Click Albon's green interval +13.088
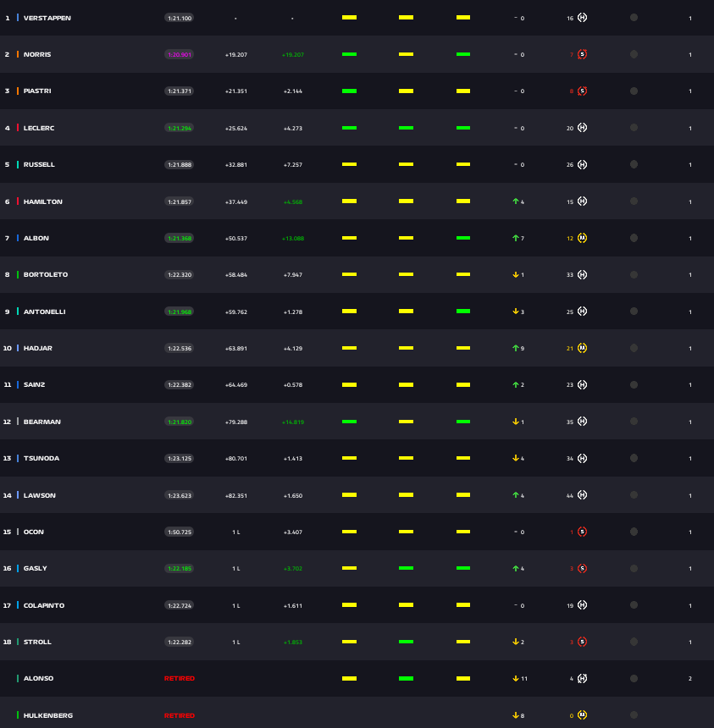The image size is (714, 728). point(293,239)
